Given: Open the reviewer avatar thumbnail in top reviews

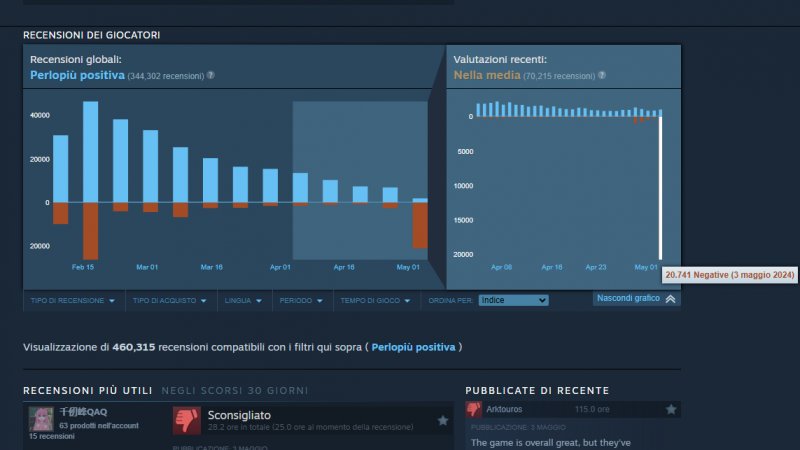Looking at the screenshot, I should point(41,419).
